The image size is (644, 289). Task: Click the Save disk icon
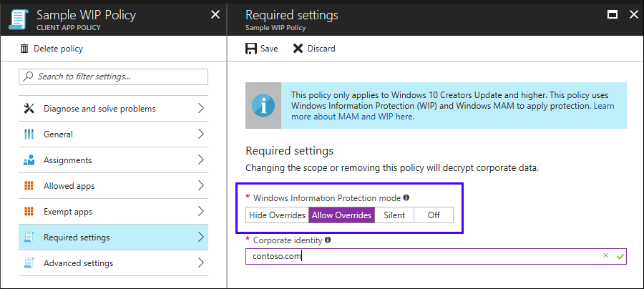coord(251,49)
